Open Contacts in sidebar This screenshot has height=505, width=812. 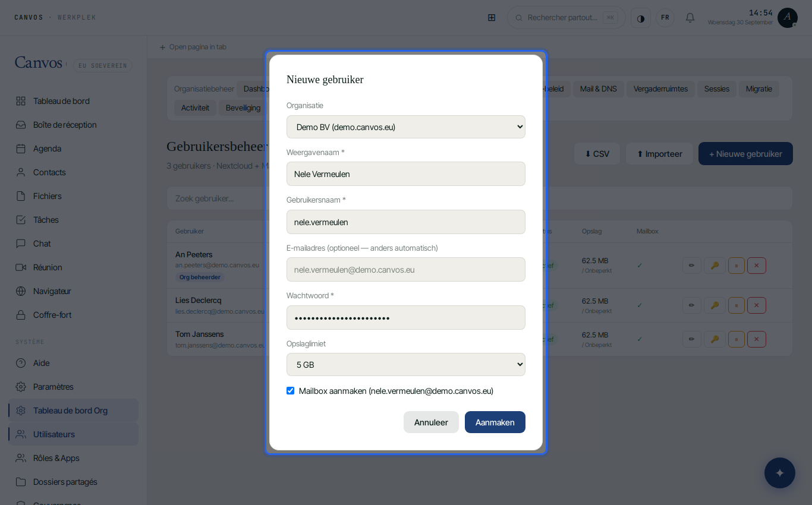pos(73,172)
